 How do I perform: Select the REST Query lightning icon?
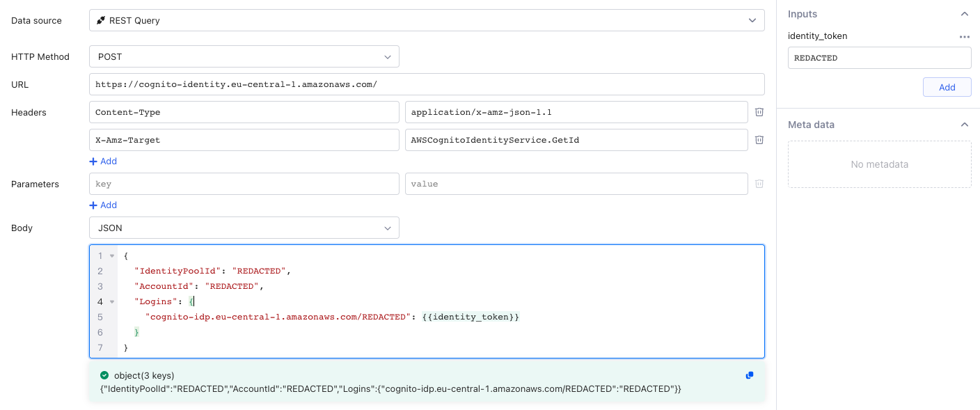[100, 20]
